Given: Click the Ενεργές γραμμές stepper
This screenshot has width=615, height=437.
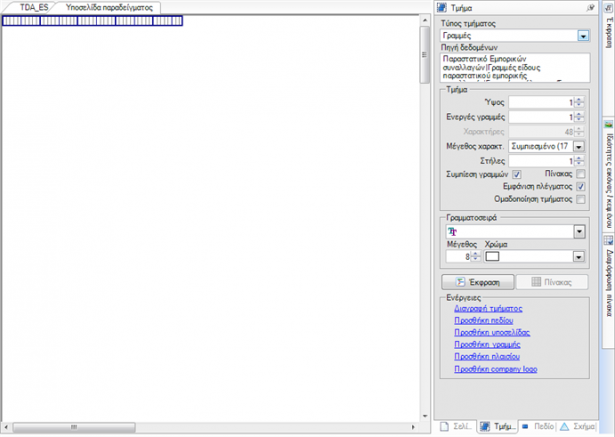Looking at the screenshot, I should pyautogui.click(x=579, y=117).
